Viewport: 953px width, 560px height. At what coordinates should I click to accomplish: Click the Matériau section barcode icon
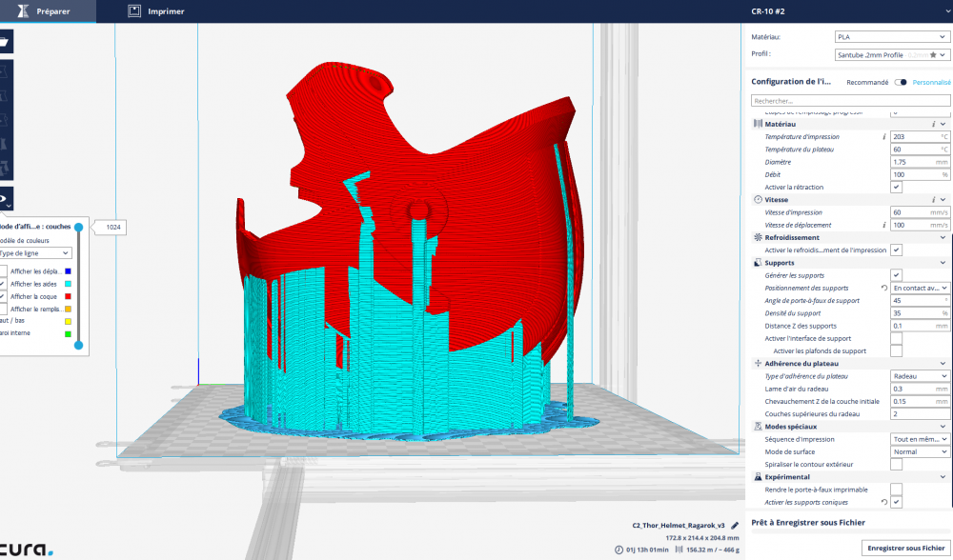(758, 124)
